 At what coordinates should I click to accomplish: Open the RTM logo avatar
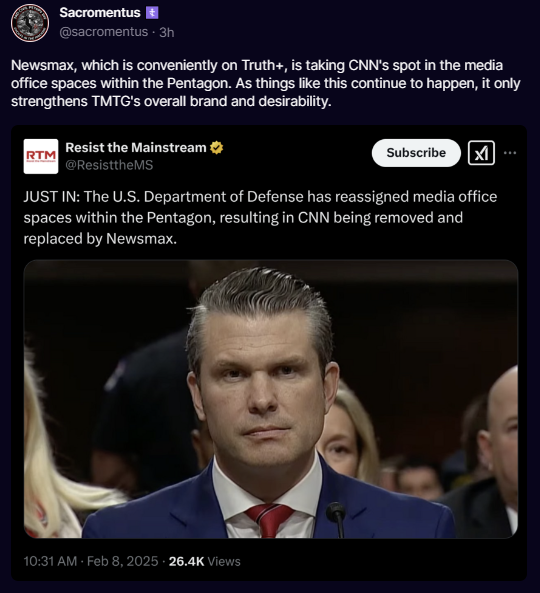click(x=41, y=156)
